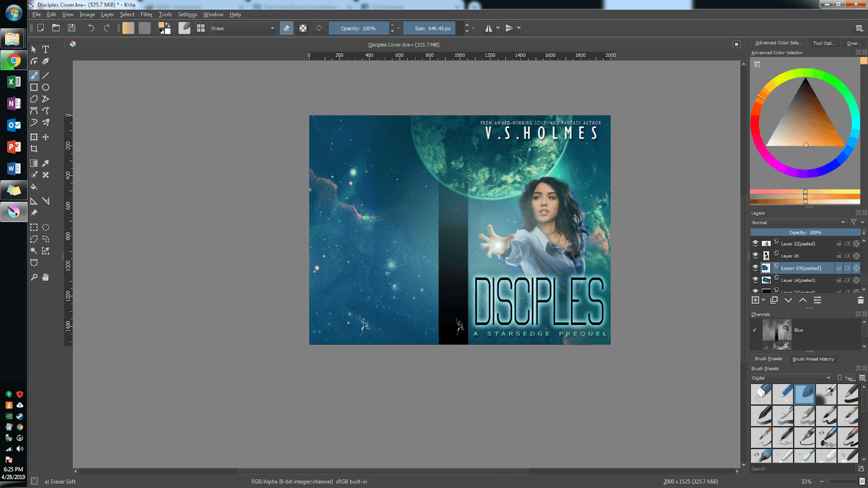The image size is (868, 488).
Task: Create a new document from toolbar
Action: pos(41,28)
